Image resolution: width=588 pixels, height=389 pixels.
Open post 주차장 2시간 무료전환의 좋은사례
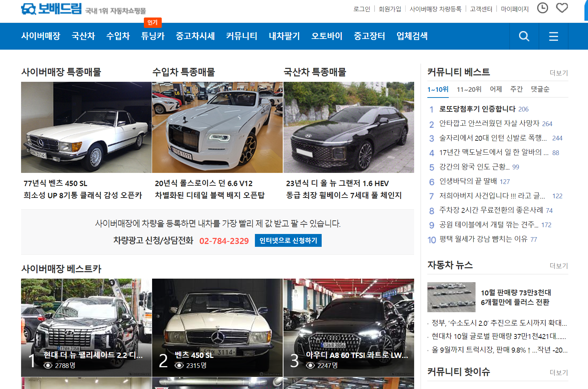pos(491,210)
